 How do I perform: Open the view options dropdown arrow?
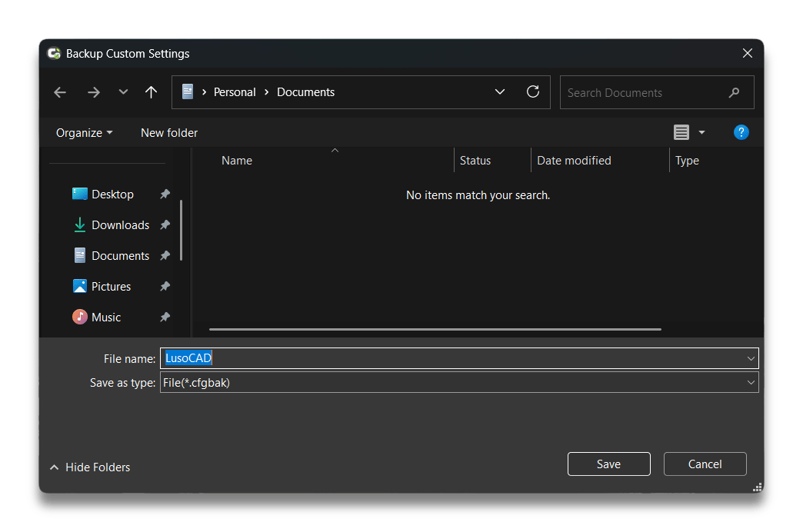[x=702, y=133]
